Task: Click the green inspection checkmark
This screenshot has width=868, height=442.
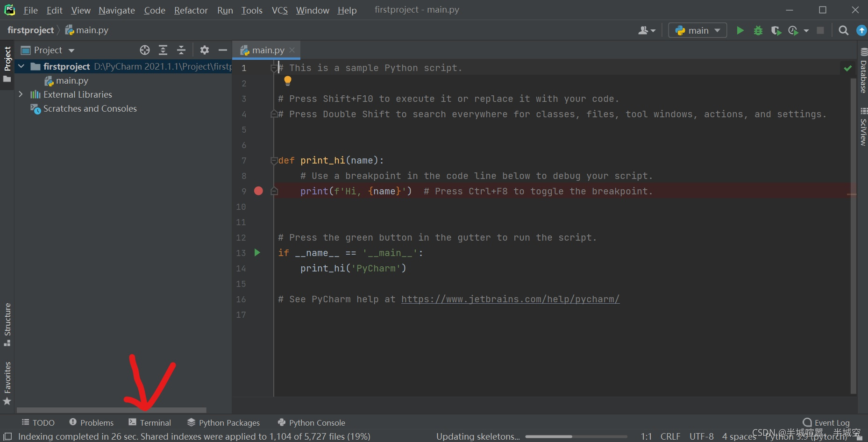Action: pos(848,68)
